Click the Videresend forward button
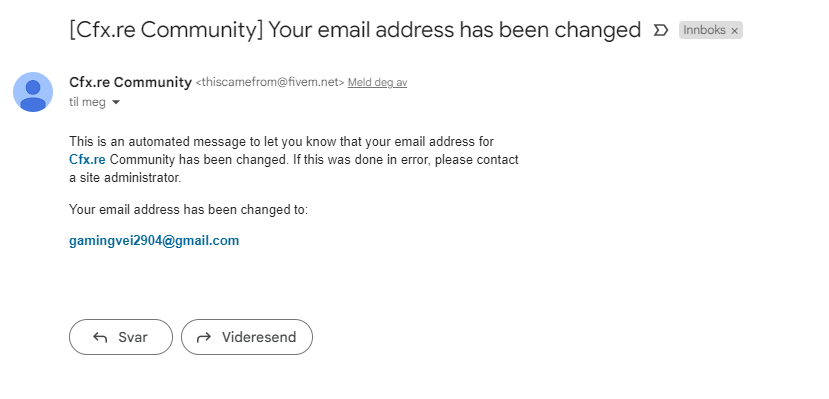The height and width of the screenshot is (399, 829). [x=247, y=337]
